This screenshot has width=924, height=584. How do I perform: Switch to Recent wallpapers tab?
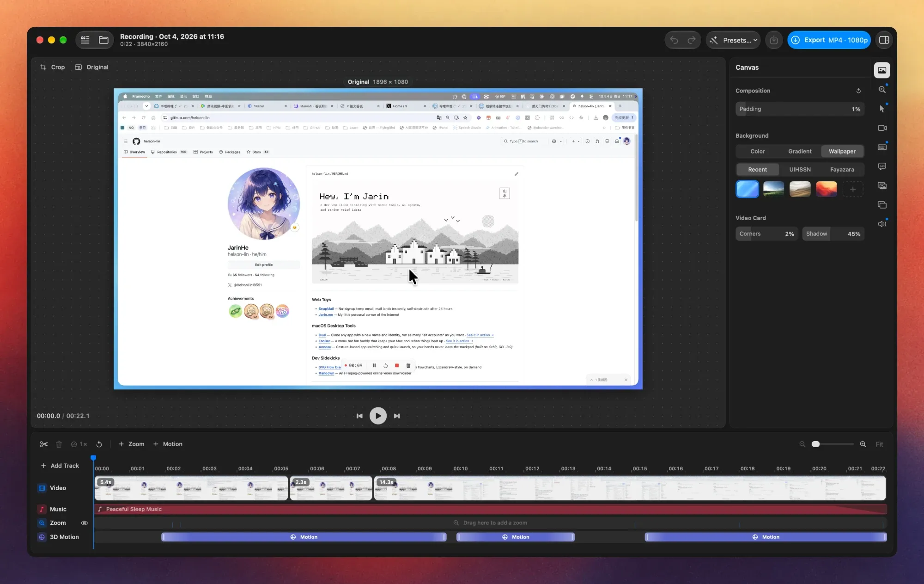click(x=757, y=170)
